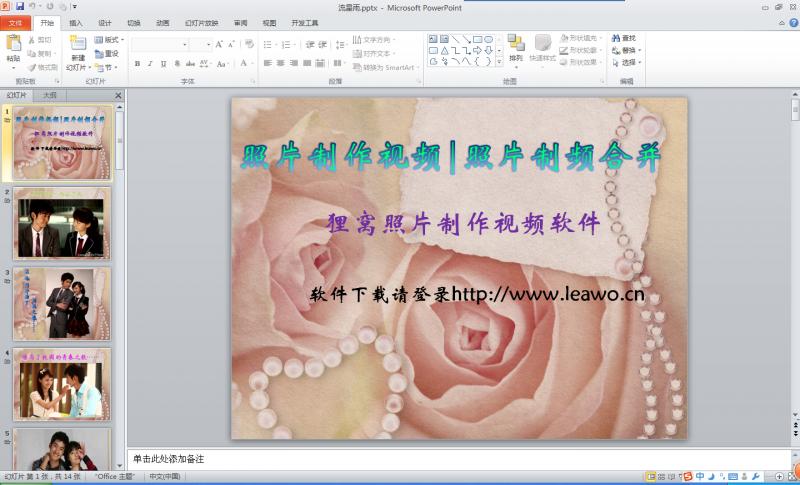Screen dimensions: 800x485
Task: Click the blue Help question mark icon
Action: [x=794, y=22]
